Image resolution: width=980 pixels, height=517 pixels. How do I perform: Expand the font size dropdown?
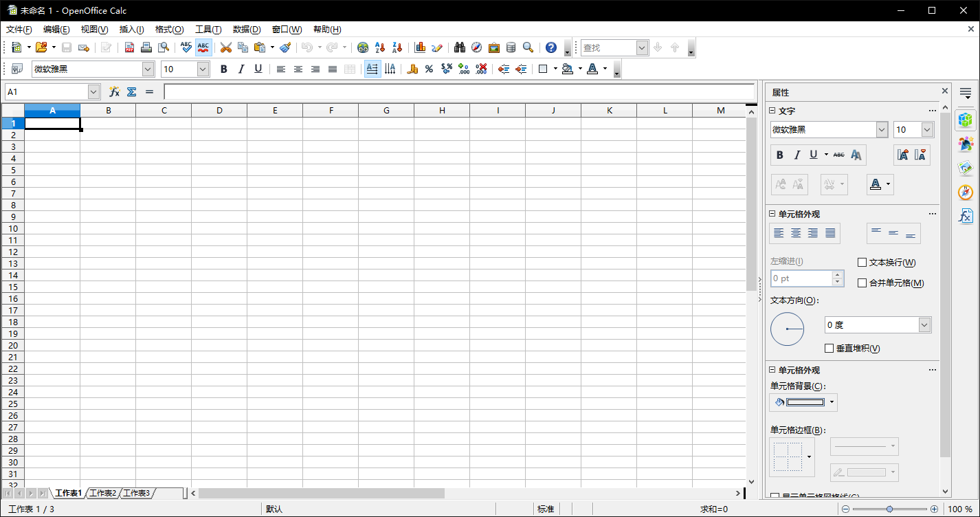[x=203, y=69]
